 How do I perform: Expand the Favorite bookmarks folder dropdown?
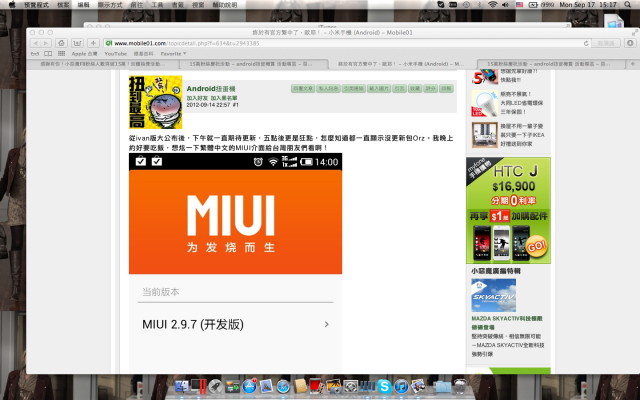173,53
